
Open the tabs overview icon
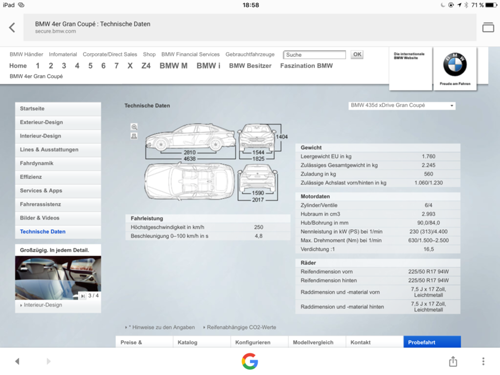[x=488, y=27]
